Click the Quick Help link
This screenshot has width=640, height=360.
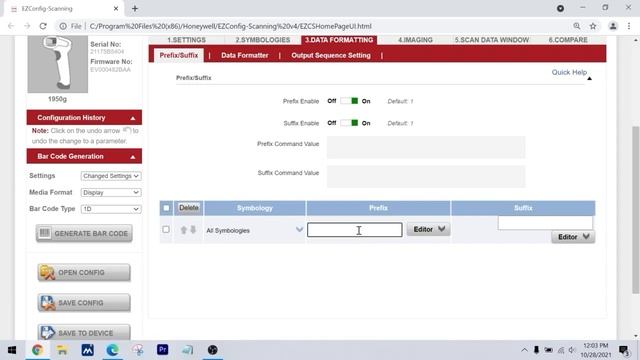coord(569,72)
